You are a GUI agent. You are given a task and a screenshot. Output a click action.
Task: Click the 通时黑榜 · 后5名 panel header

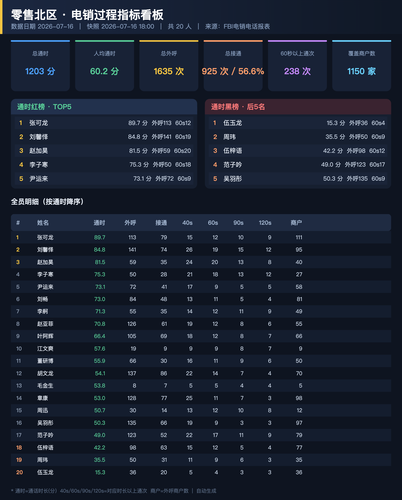[x=298, y=107]
